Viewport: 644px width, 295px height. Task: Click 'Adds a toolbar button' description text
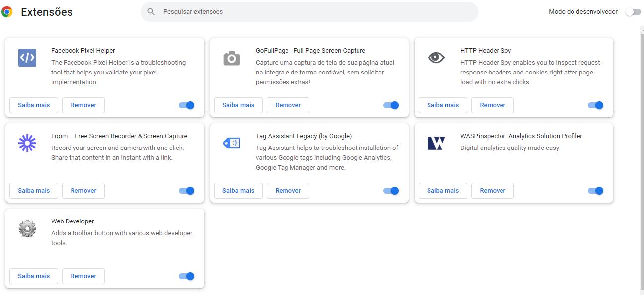[x=122, y=238]
